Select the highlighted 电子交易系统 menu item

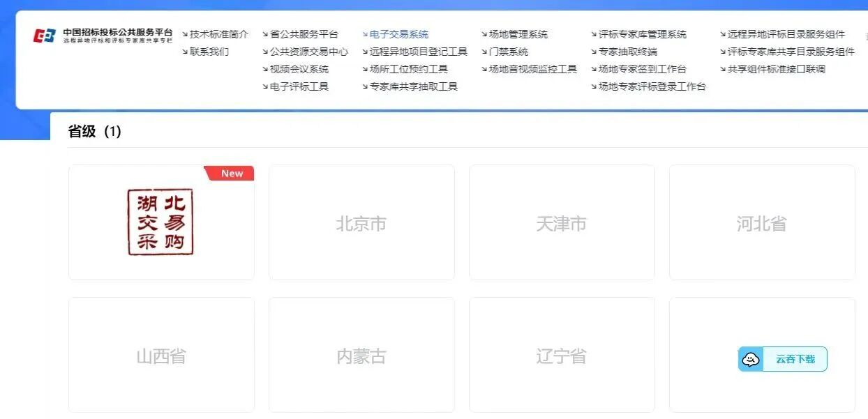click(x=399, y=33)
